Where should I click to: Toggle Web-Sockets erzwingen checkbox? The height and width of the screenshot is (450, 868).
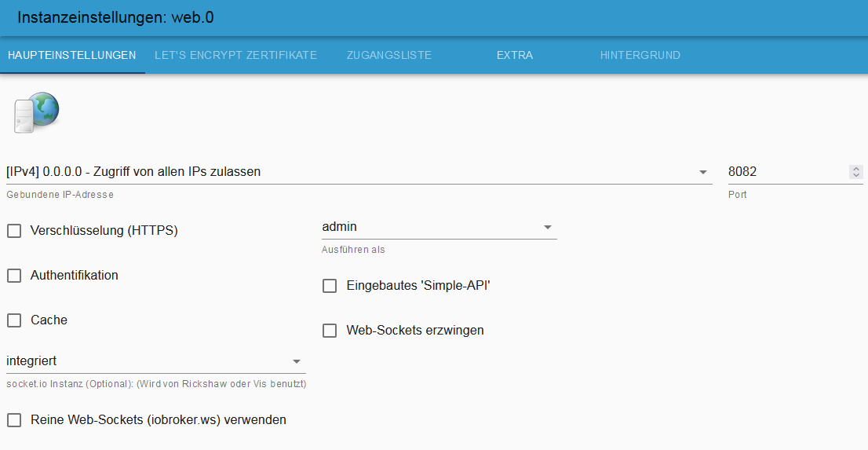click(330, 331)
